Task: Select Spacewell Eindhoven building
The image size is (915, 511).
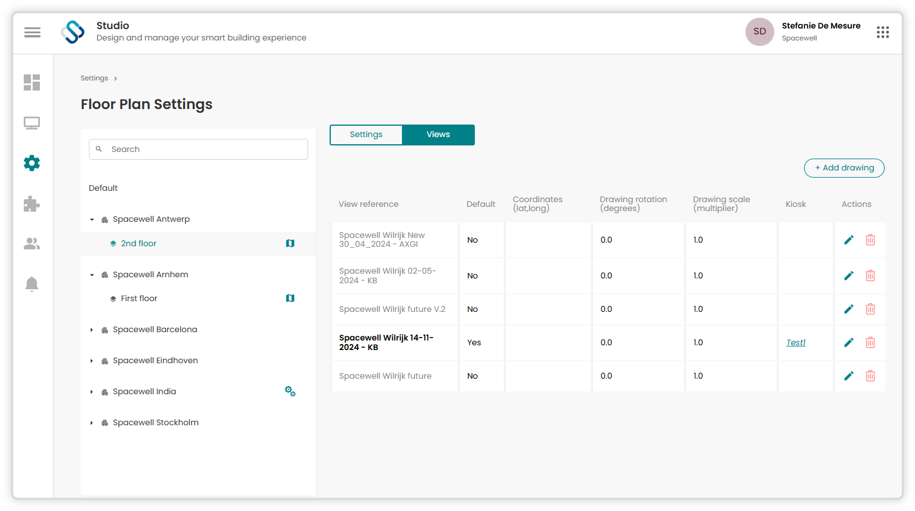Action: tap(155, 360)
